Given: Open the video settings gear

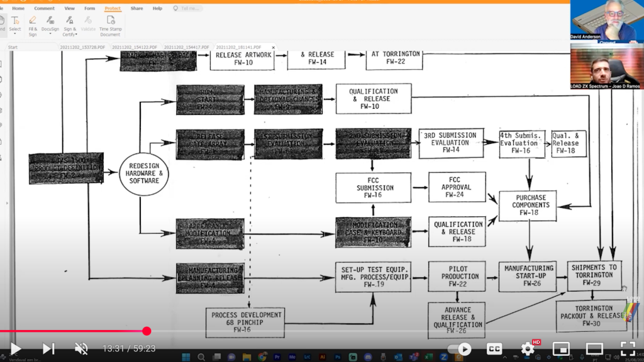Looking at the screenshot, I should (528, 349).
